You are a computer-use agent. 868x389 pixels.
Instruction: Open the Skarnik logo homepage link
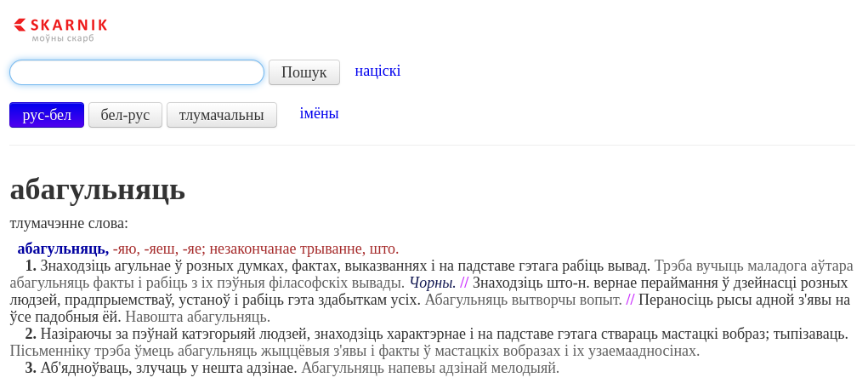pyautogui.click(x=60, y=30)
